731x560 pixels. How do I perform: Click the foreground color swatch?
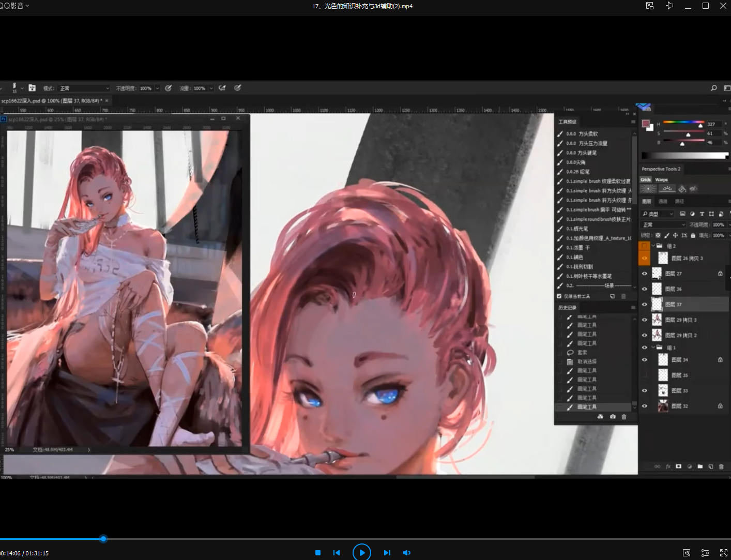(x=645, y=124)
